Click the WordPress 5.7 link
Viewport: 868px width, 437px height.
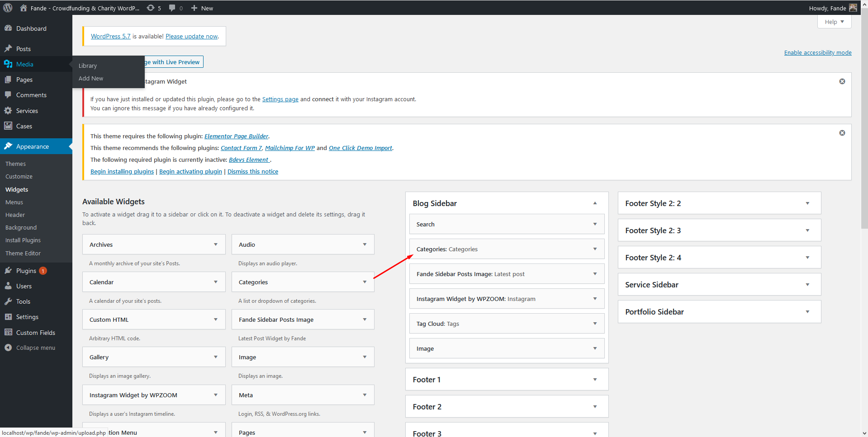coord(110,36)
